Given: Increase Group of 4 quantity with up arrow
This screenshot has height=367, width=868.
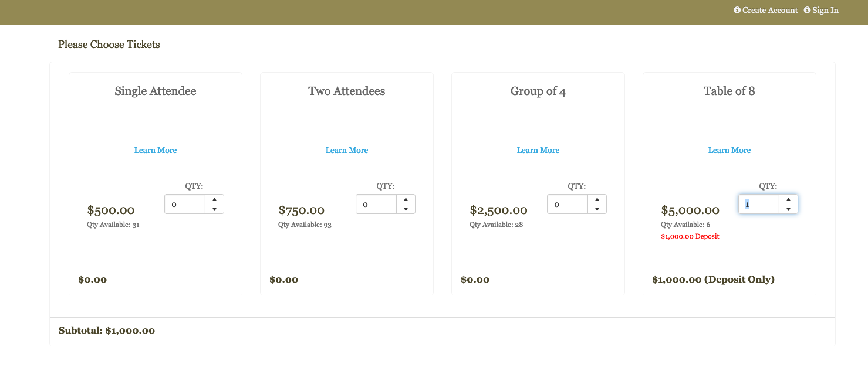Looking at the screenshot, I should click(x=597, y=199).
